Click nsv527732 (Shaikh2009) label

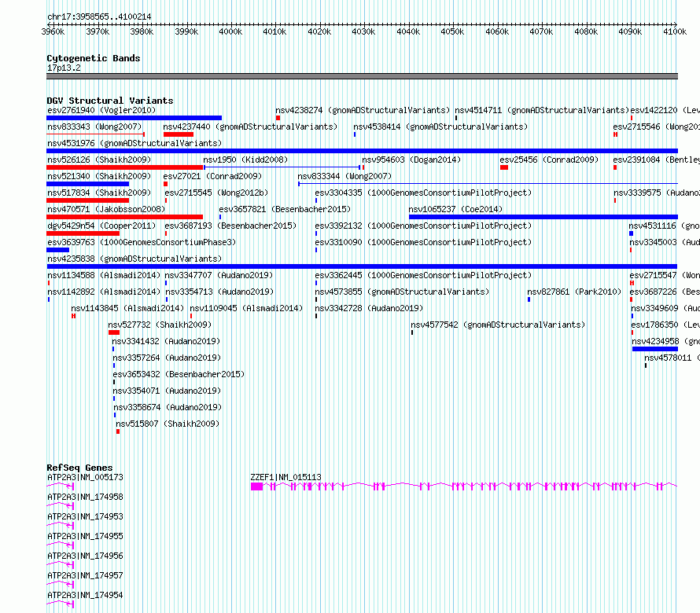160,325
